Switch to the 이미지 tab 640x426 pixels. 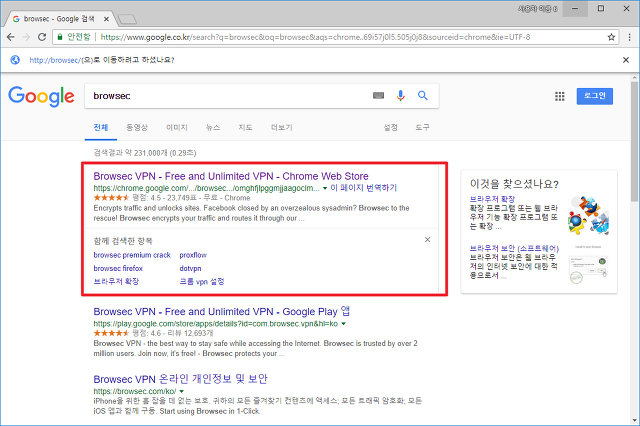pyautogui.click(x=177, y=127)
